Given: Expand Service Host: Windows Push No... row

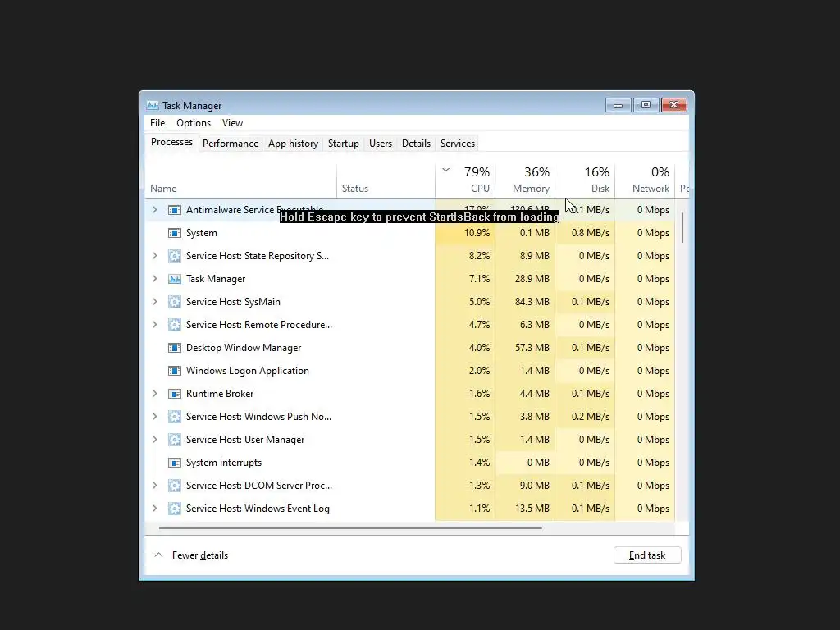Looking at the screenshot, I should [155, 417].
